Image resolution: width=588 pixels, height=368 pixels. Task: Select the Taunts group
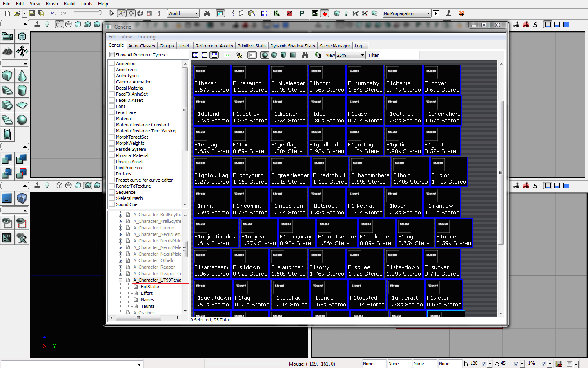[147, 306]
